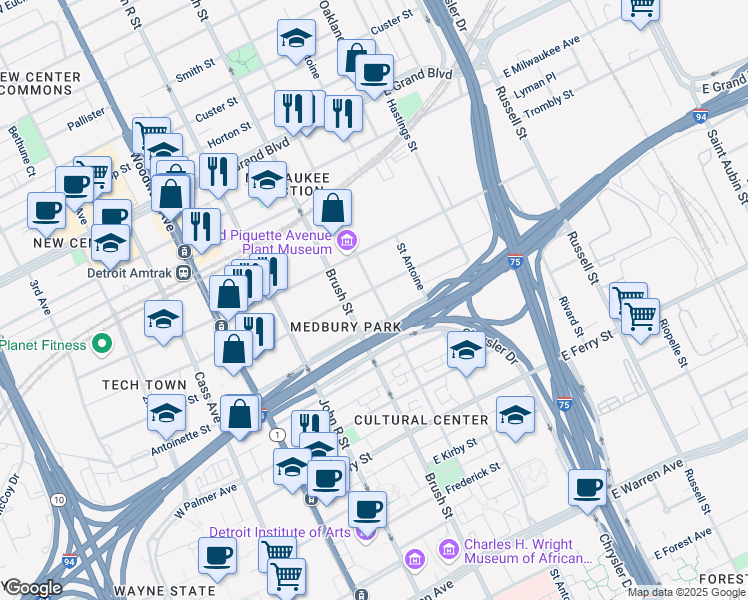Select the shopping bag marker left of Medbury Park
Image resolution: width=748 pixels, height=600 pixels.
coord(234,350)
